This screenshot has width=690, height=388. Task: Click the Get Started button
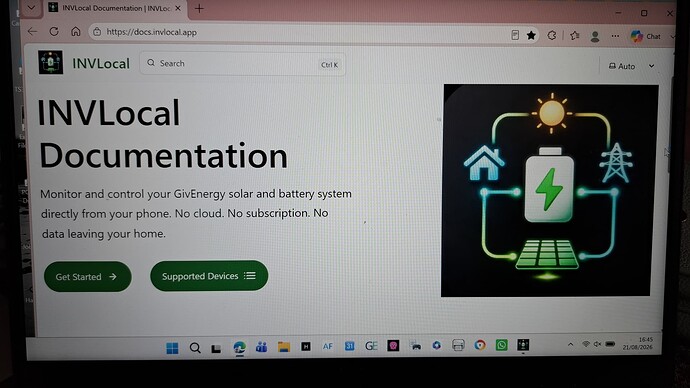88,277
